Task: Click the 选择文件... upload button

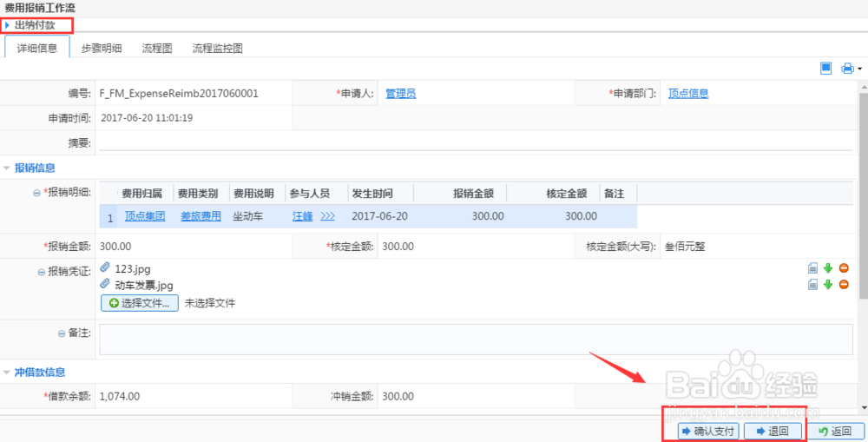Action: point(140,304)
